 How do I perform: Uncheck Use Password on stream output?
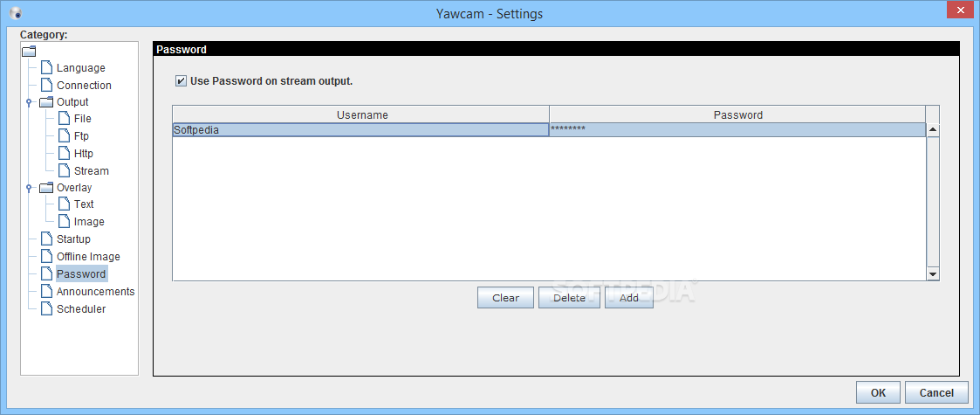(x=181, y=80)
